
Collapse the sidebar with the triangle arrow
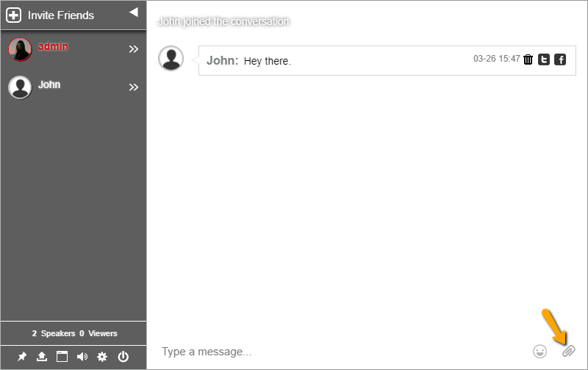(133, 12)
